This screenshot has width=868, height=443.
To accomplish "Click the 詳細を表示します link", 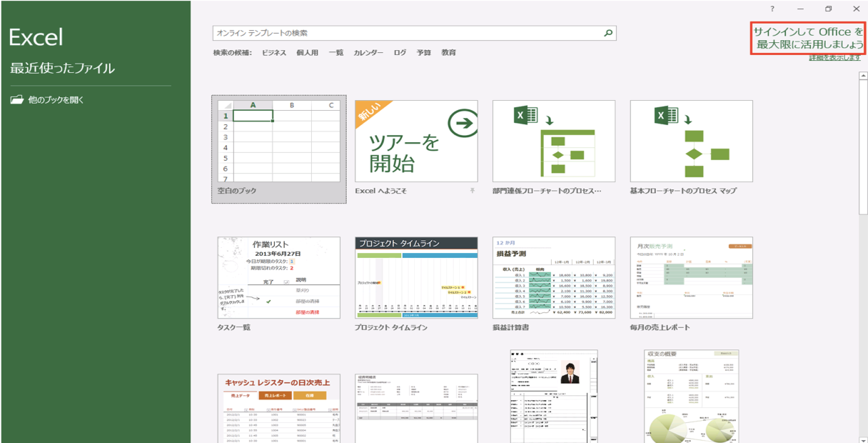I will point(834,58).
